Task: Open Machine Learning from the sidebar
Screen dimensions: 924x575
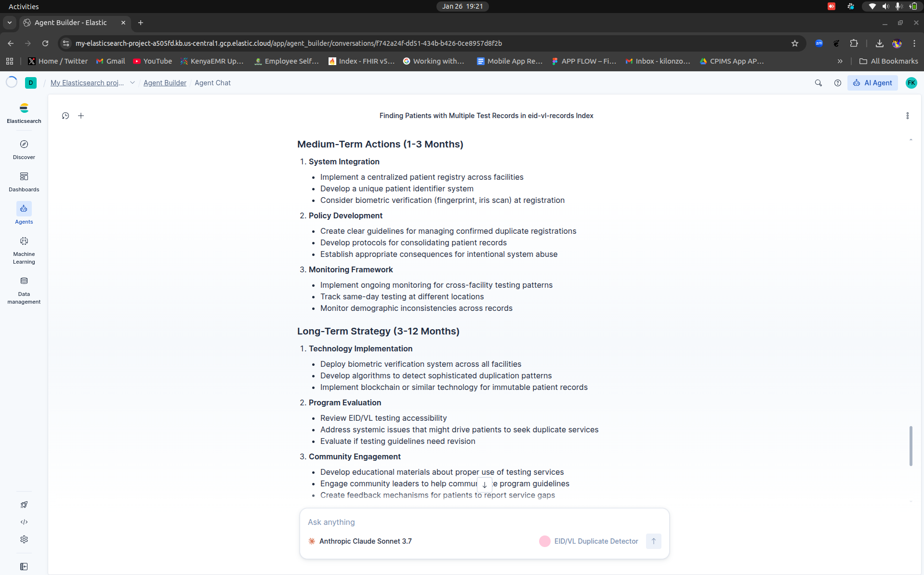Action: pos(24,250)
